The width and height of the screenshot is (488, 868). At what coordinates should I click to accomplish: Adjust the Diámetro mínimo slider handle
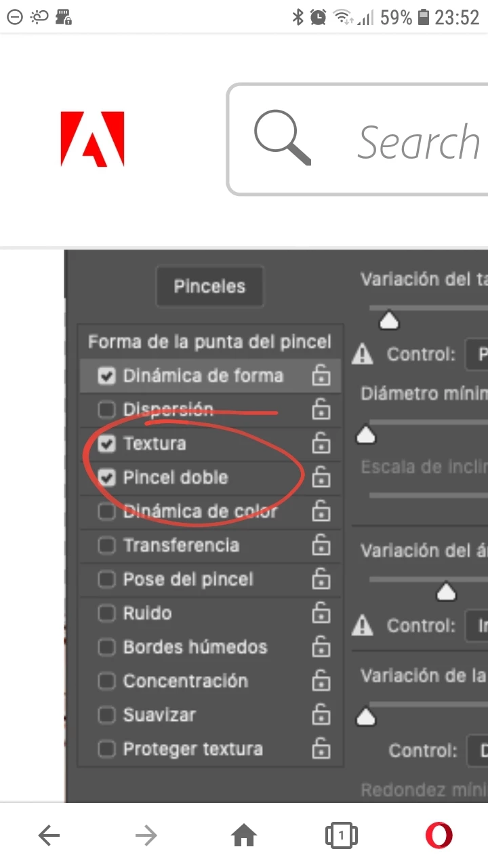pos(366,435)
